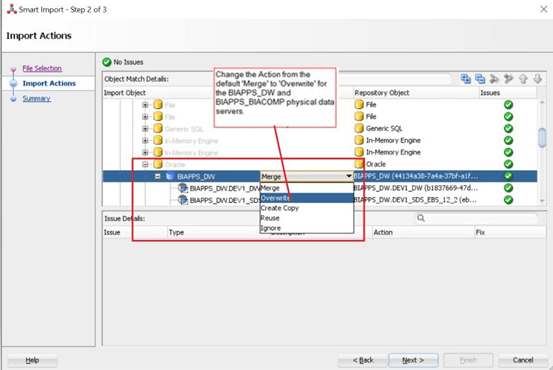Click the up arrow previous issue icon
553x370 pixels.
[x=523, y=79]
